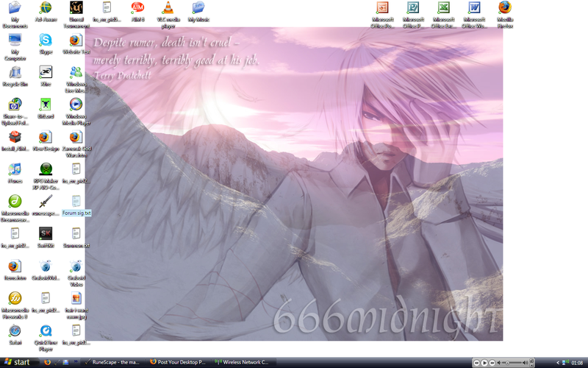
Task: Switch to Post Your Desktop taskbar window
Action: coord(178,362)
